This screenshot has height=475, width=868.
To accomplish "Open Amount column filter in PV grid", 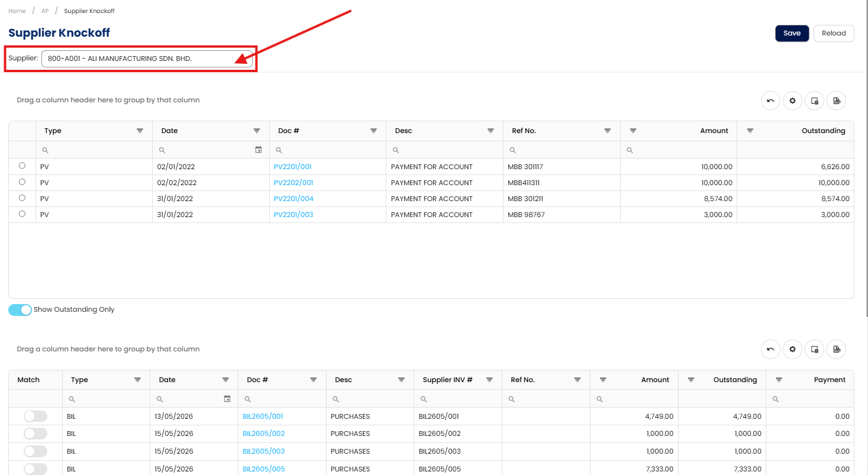I will point(633,131).
